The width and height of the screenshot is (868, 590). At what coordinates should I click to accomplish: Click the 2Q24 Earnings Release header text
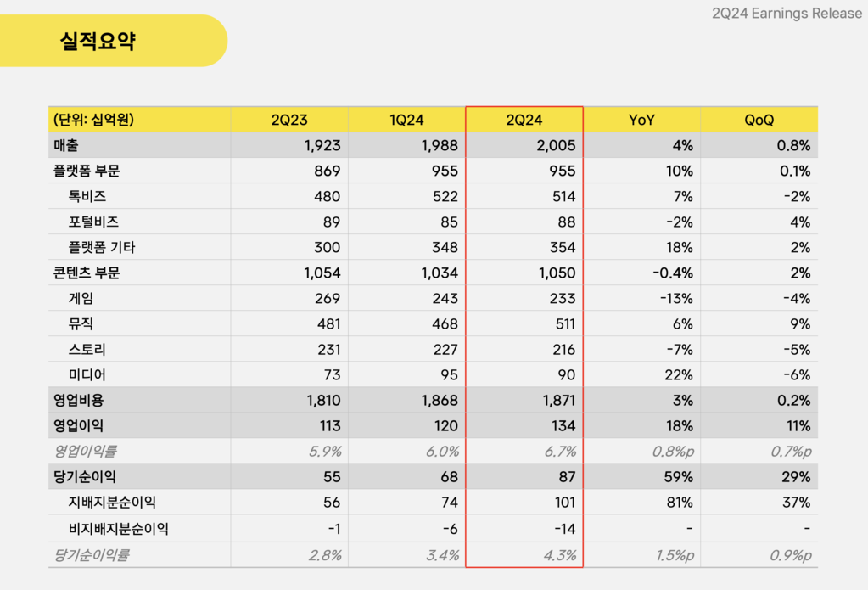click(786, 14)
